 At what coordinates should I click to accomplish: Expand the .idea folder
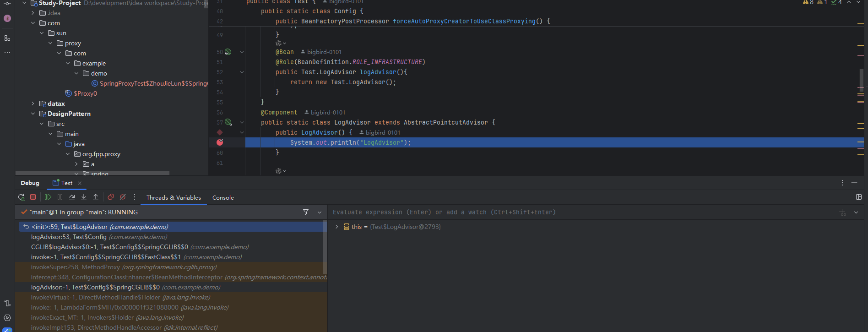33,13
